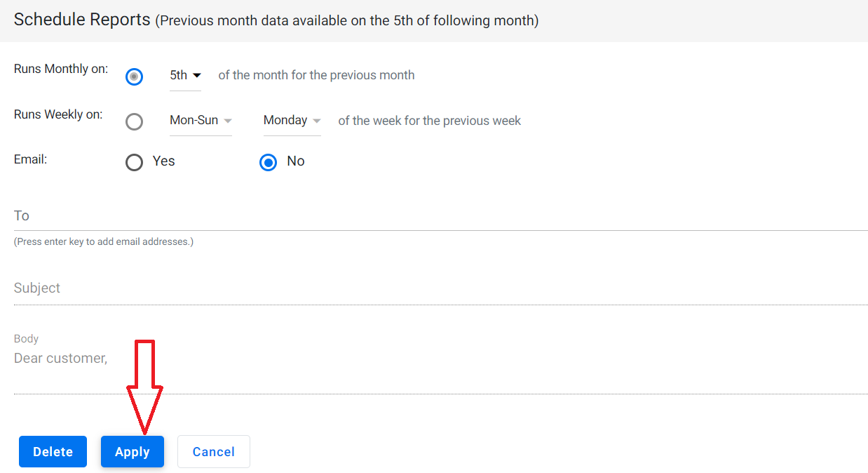Enable the Runs Weekly radio option

[134, 122]
